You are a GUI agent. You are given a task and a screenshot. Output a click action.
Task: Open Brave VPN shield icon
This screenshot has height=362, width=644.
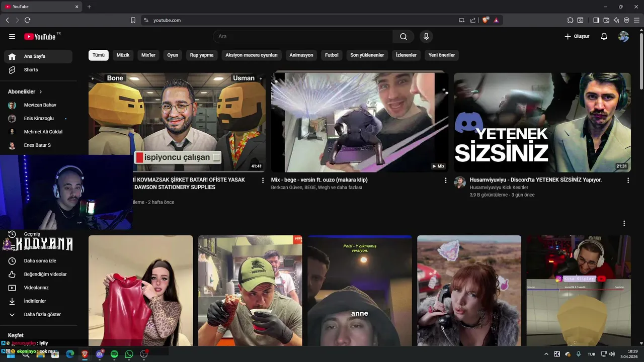point(626,20)
